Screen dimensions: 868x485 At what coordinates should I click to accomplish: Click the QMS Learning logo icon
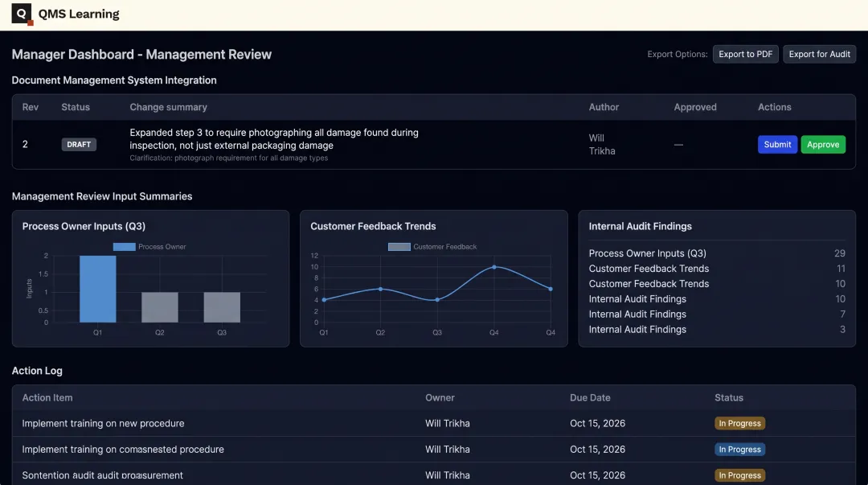tap(23, 14)
